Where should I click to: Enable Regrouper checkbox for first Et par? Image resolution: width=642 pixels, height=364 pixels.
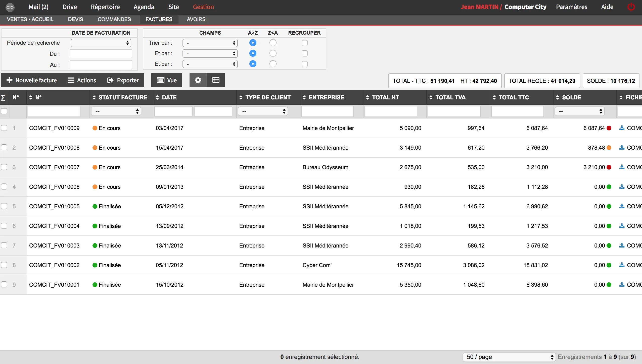click(x=304, y=53)
